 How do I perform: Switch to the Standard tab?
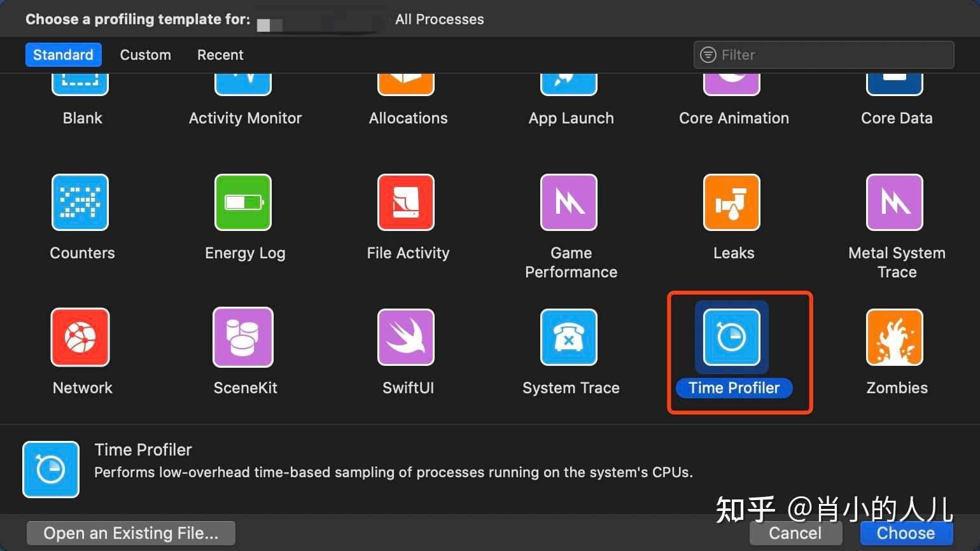click(63, 55)
